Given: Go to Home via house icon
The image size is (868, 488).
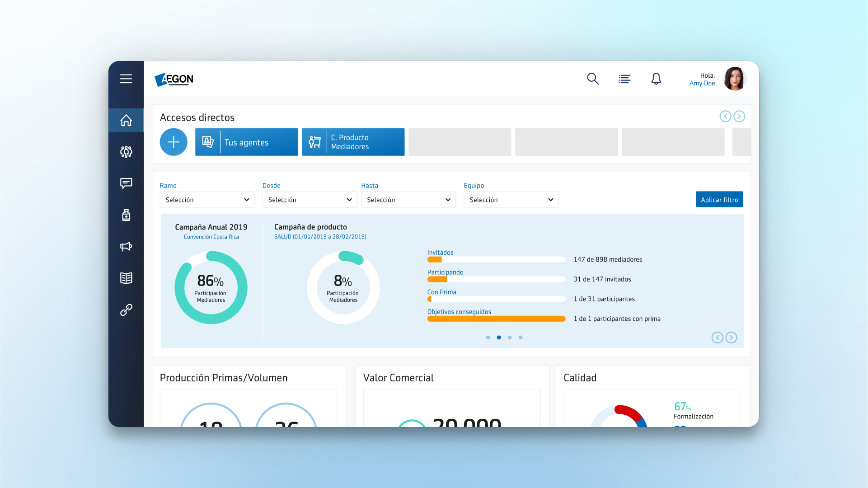Looking at the screenshot, I should click(126, 120).
